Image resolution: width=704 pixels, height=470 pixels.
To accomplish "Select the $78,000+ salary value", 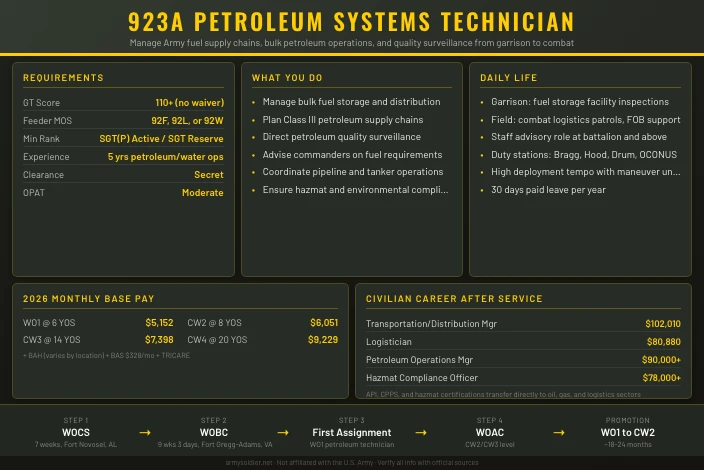I will pyautogui.click(x=661, y=378).
